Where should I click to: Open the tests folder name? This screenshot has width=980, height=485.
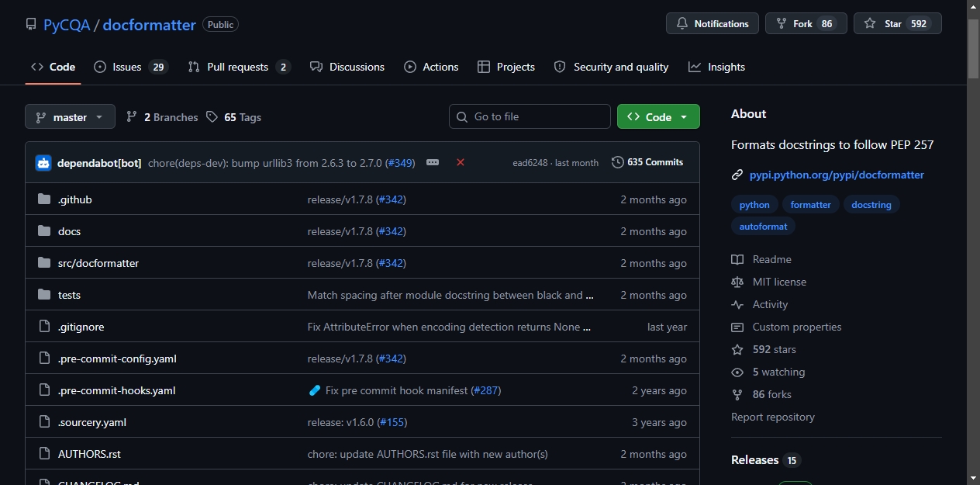69,295
